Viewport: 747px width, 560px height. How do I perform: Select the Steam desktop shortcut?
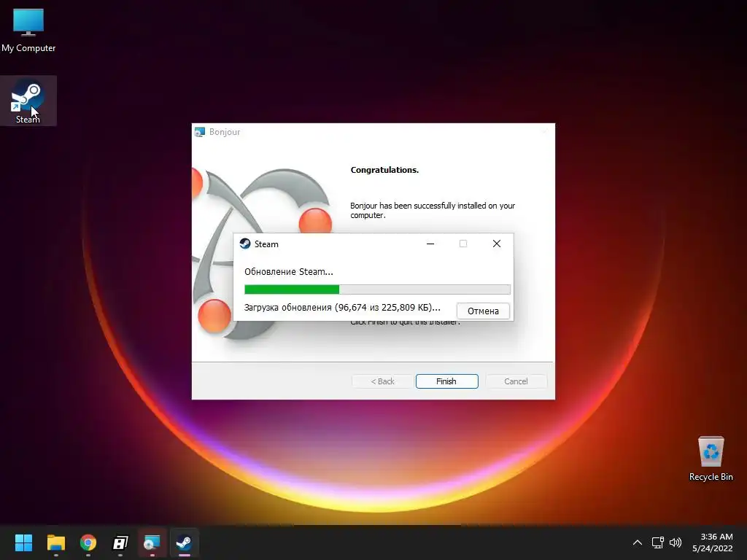point(28,101)
